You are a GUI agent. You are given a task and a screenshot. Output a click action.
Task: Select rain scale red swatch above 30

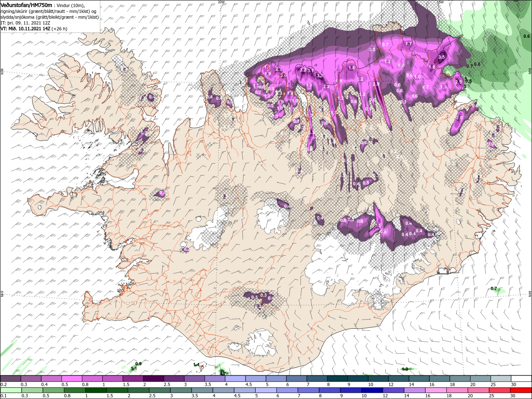click(x=520, y=390)
